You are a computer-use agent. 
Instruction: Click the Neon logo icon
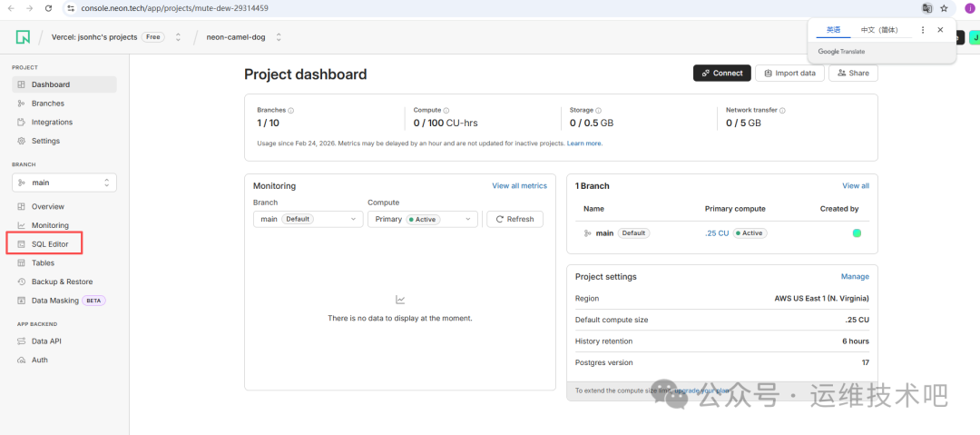[x=23, y=37]
